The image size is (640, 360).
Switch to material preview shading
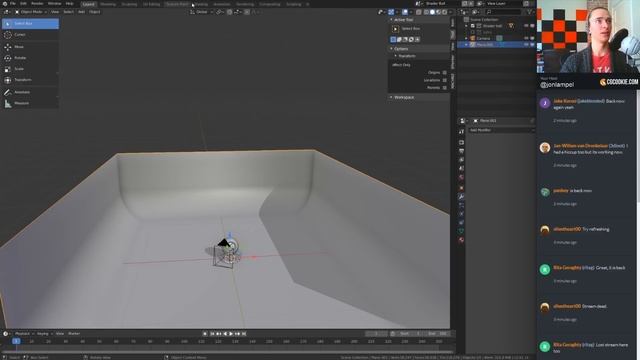point(438,12)
